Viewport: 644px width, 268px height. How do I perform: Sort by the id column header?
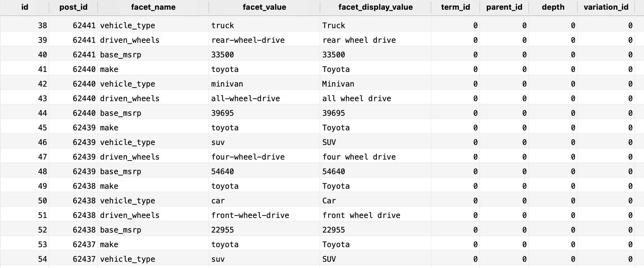click(25, 7)
